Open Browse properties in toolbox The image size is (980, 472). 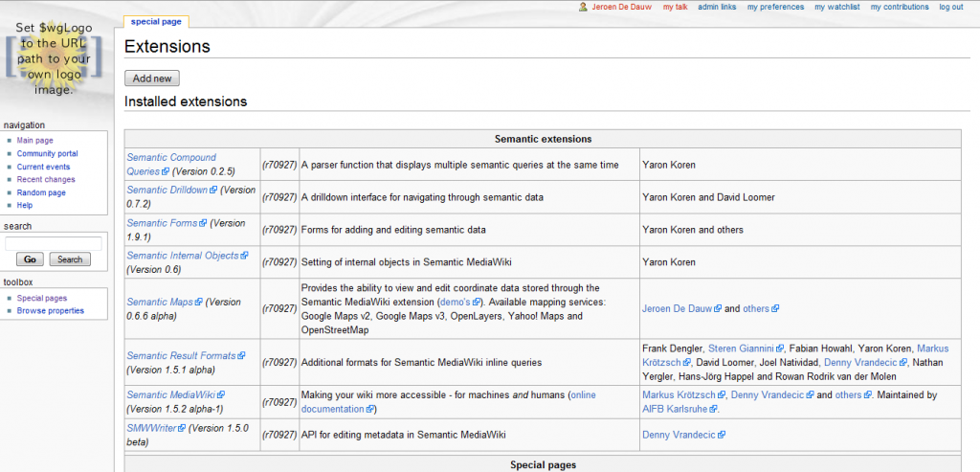click(x=50, y=311)
